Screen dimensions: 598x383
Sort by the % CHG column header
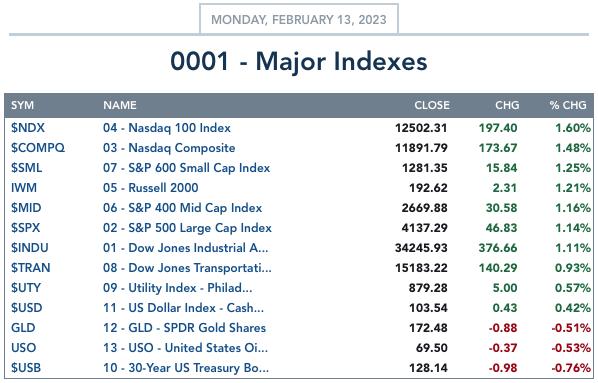[x=568, y=105]
